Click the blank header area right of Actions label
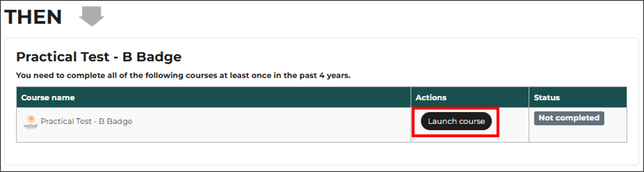Viewport: 644px width, 172px height. pyautogui.click(x=487, y=97)
